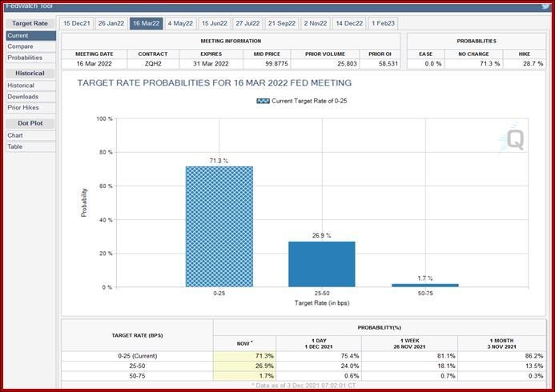Click the NOW value 26.9% in table

(264, 366)
